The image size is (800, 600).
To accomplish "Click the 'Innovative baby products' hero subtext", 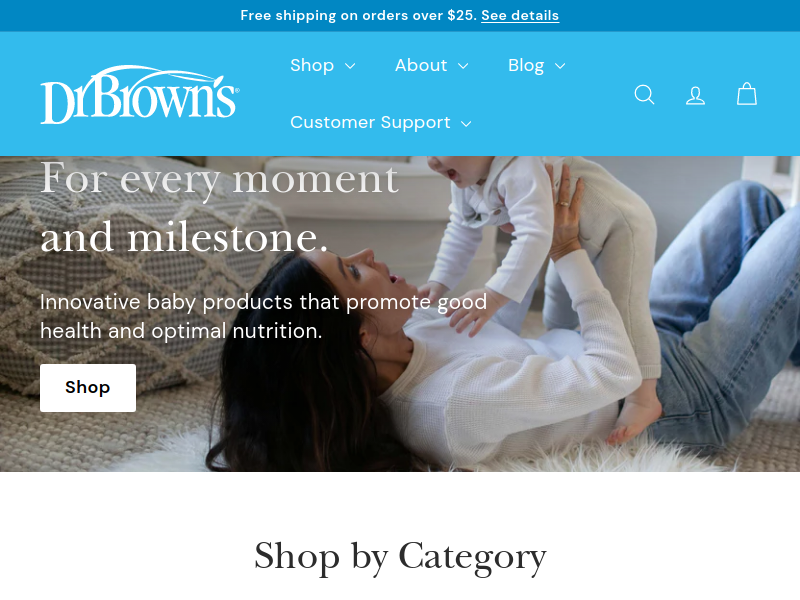I will coord(263,316).
